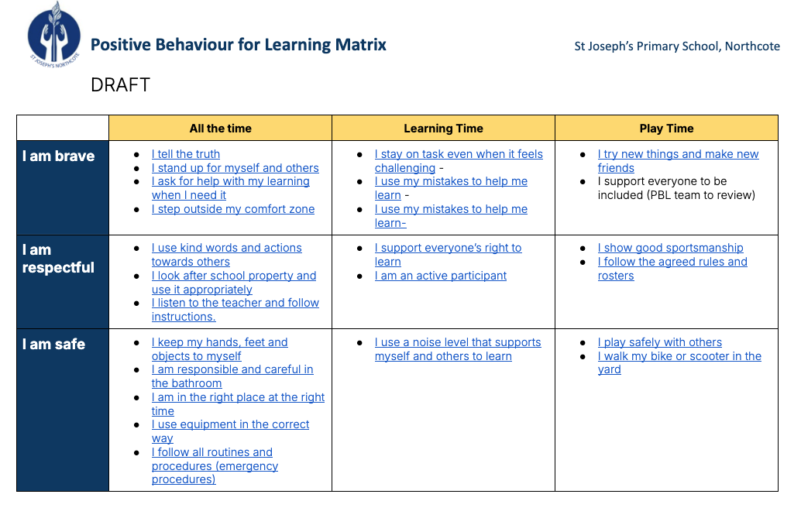
Task: Click "I am responsible and careful in the bathroom"
Action: click(232, 376)
